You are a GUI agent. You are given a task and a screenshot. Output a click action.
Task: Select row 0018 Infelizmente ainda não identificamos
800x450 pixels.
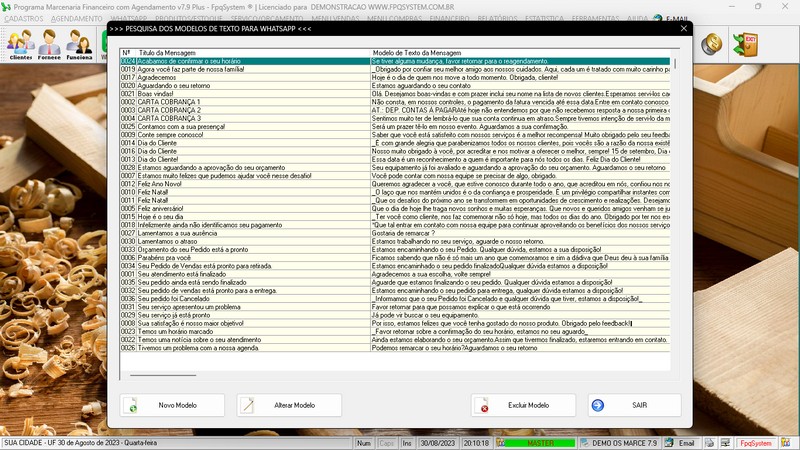tap(395, 225)
